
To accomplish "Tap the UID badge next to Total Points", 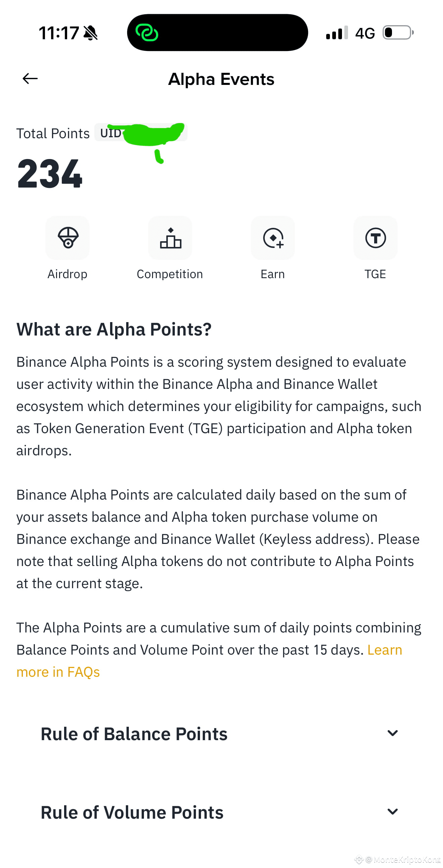I will 141,133.
